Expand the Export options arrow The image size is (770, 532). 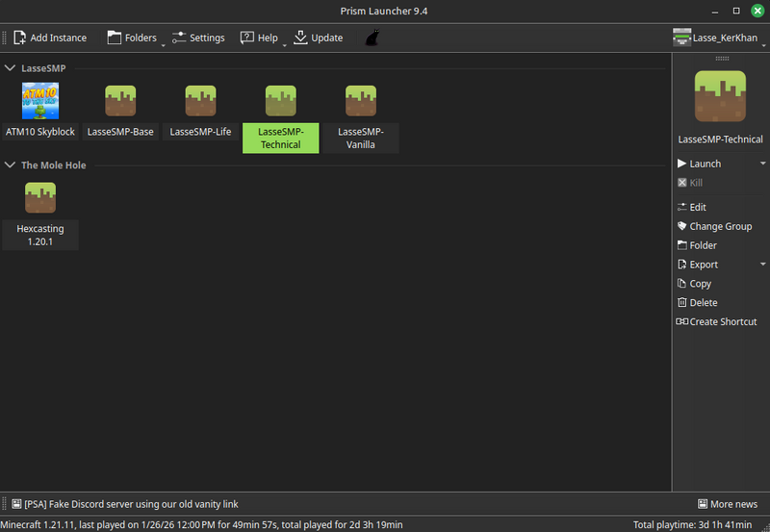click(x=763, y=265)
